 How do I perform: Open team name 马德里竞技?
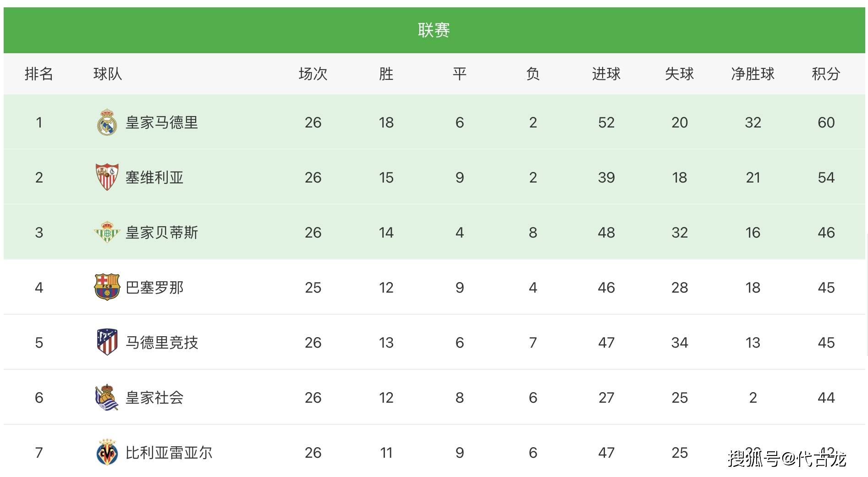coord(162,343)
